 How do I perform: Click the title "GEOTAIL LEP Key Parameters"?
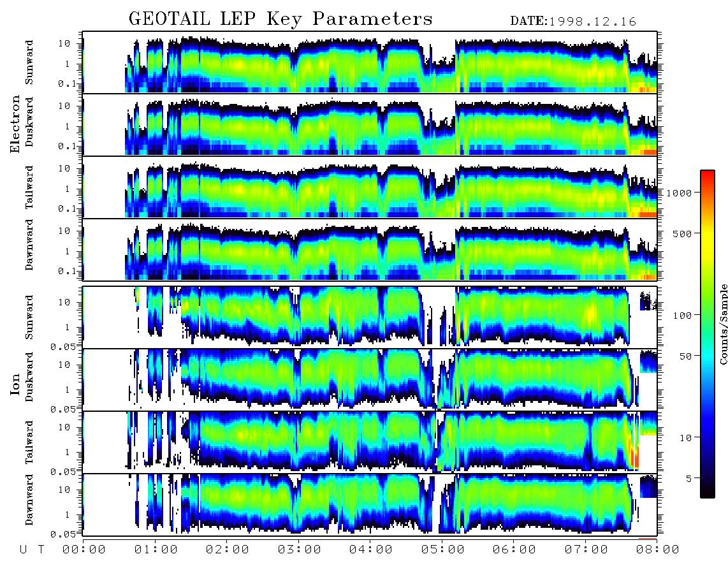280,19
